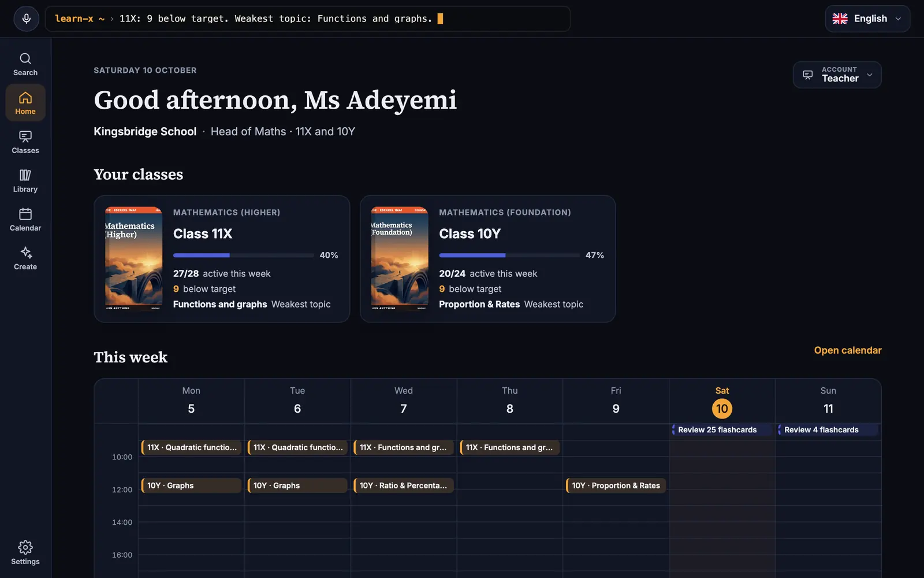Open Settings gear in sidebar
This screenshot has width=924, height=578.
click(x=25, y=553)
